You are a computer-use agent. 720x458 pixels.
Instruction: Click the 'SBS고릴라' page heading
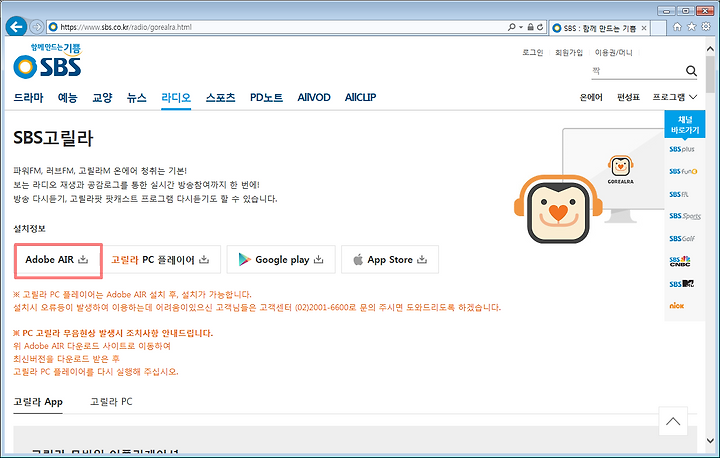(x=53, y=138)
